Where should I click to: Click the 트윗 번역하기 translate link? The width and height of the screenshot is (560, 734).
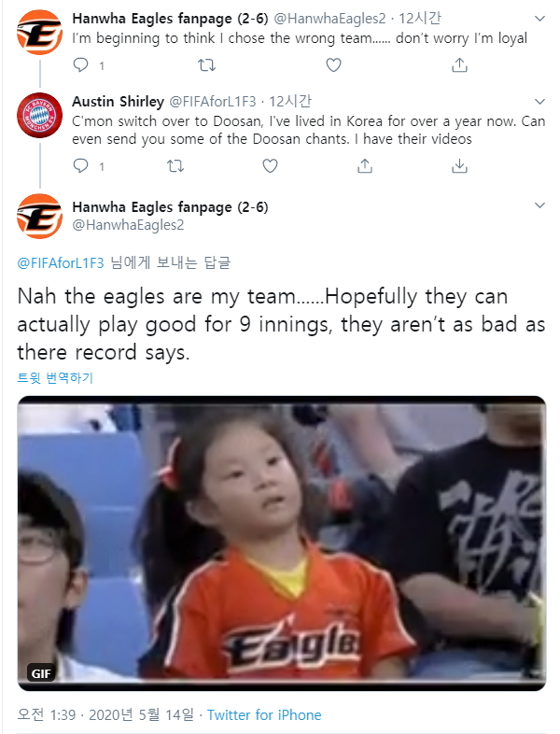(55, 378)
